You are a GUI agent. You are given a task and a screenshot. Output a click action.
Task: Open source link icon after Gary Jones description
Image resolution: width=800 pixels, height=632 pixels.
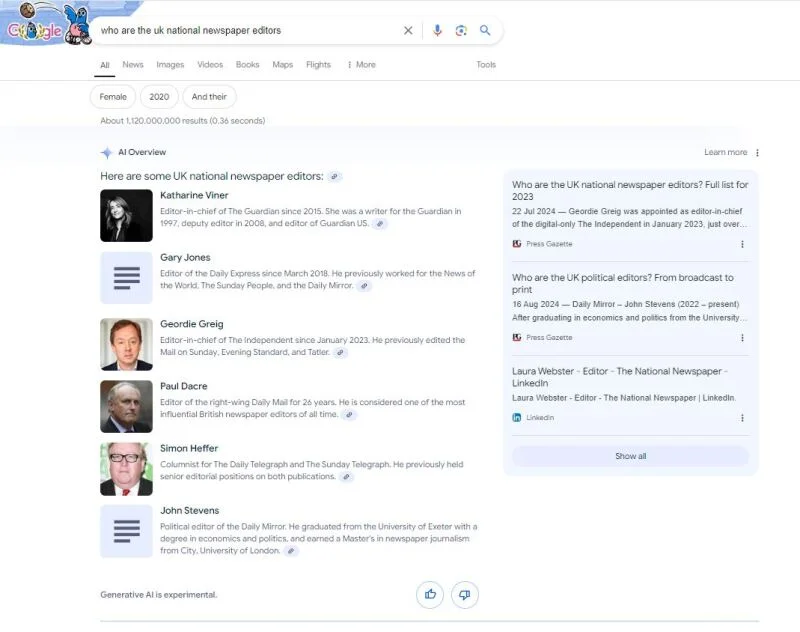click(364, 286)
